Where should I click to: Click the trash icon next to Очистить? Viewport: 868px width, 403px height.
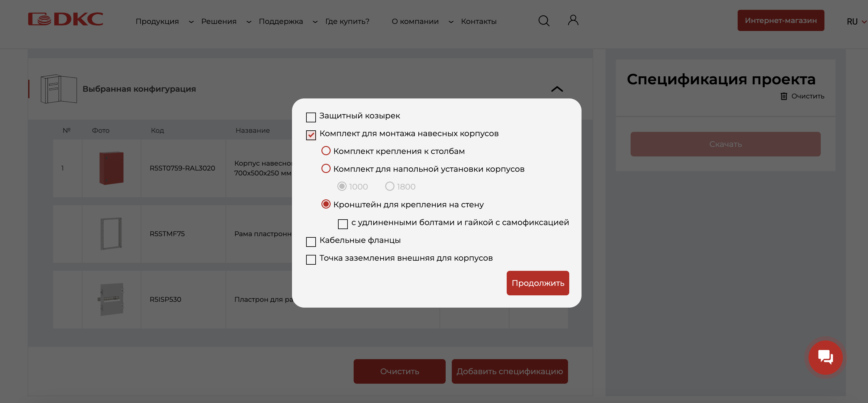784,96
